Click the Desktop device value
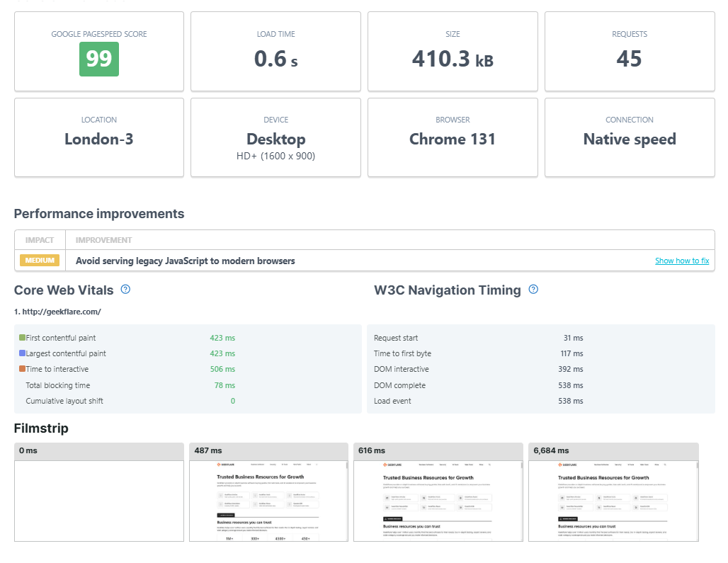Screen dimensions: 728x563 275,140
